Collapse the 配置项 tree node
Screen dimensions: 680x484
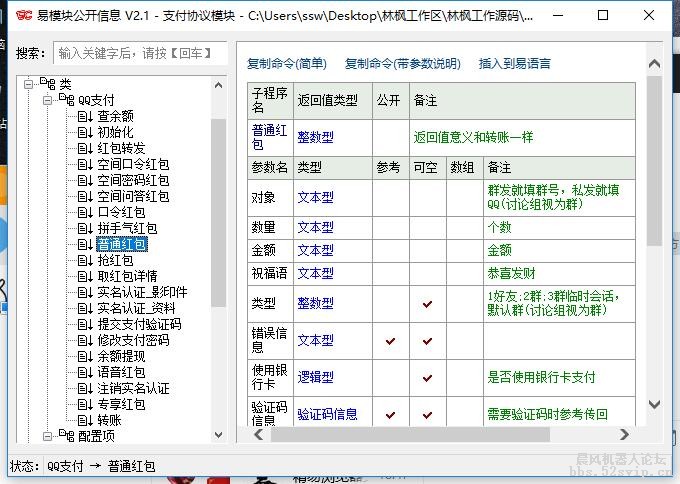coord(48,436)
